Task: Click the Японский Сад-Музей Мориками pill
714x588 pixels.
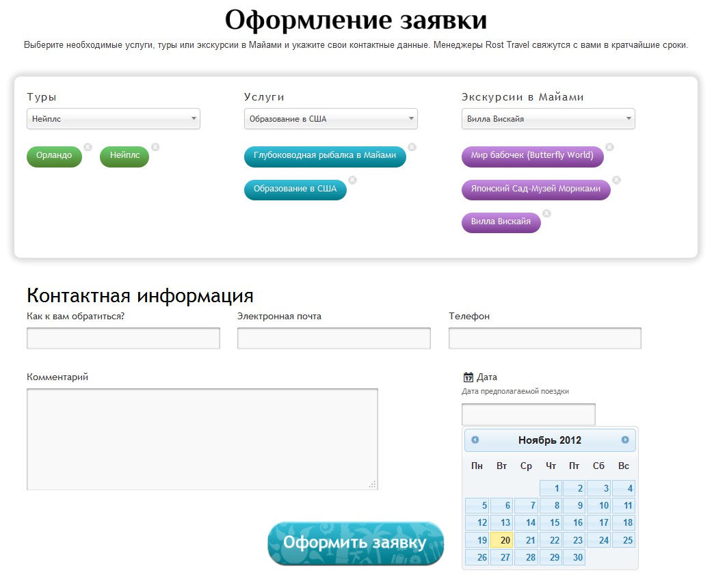Action: (x=536, y=189)
